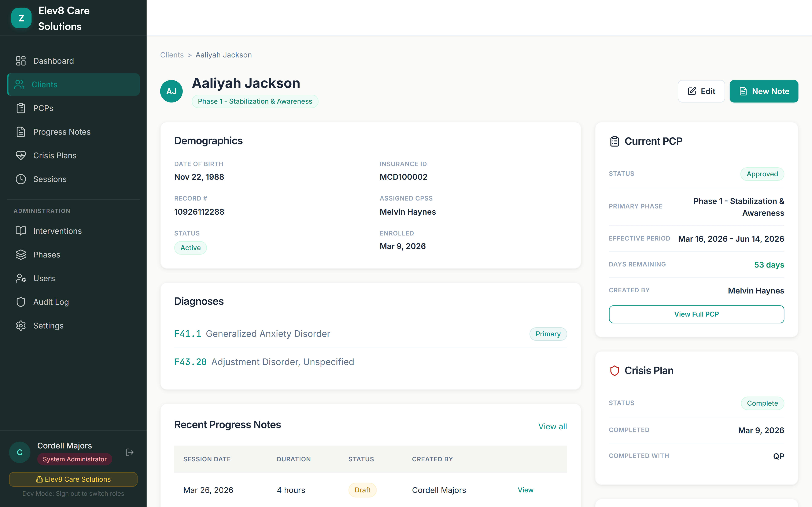Viewport: 812px width, 507px height.
Task: Select the PCPs clipboard icon in sidebar
Action: (21, 108)
